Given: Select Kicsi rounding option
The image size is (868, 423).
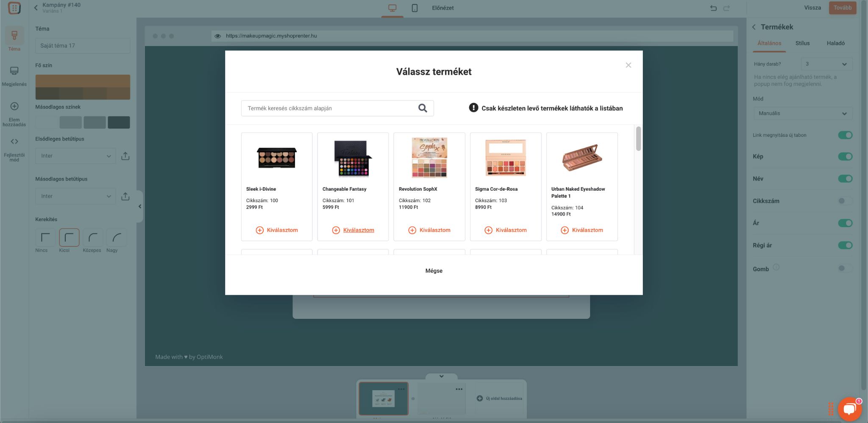Looking at the screenshot, I should pos(69,237).
